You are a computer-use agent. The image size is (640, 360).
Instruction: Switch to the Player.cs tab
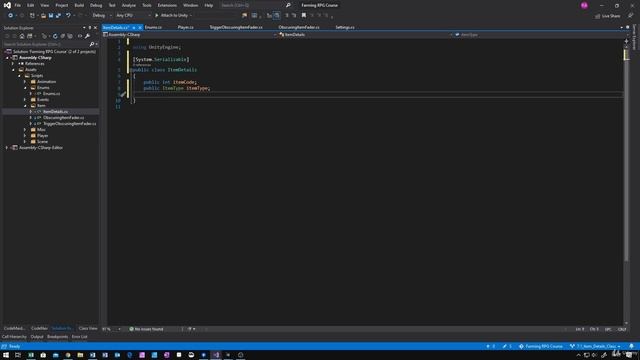tap(185, 27)
